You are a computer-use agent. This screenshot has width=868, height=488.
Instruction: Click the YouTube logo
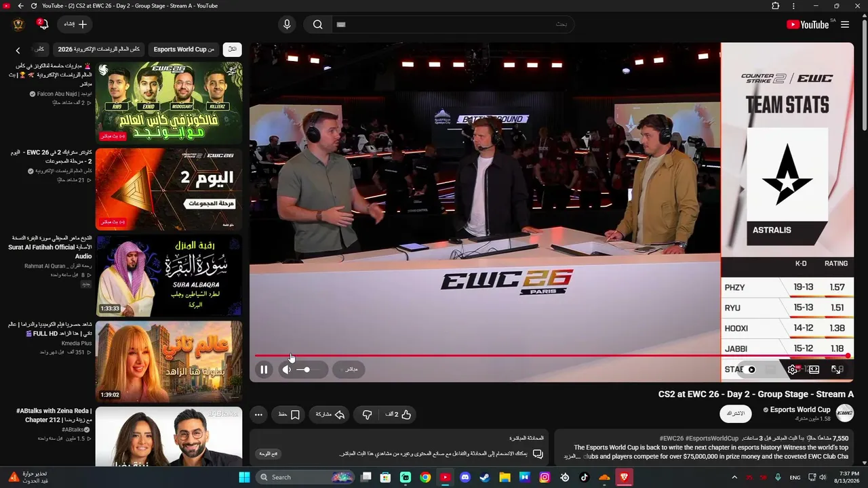(x=808, y=24)
